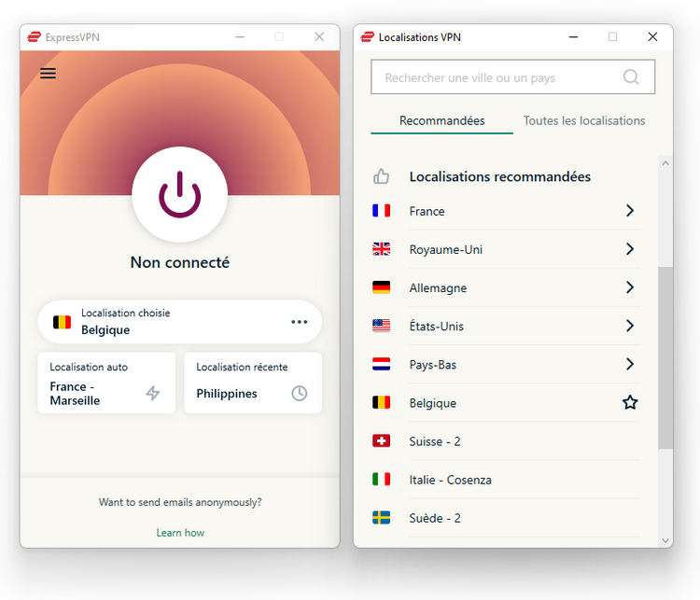The width and height of the screenshot is (700, 600).
Task: Select États-Unis in the locations list
Action: click(x=506, y=326)
